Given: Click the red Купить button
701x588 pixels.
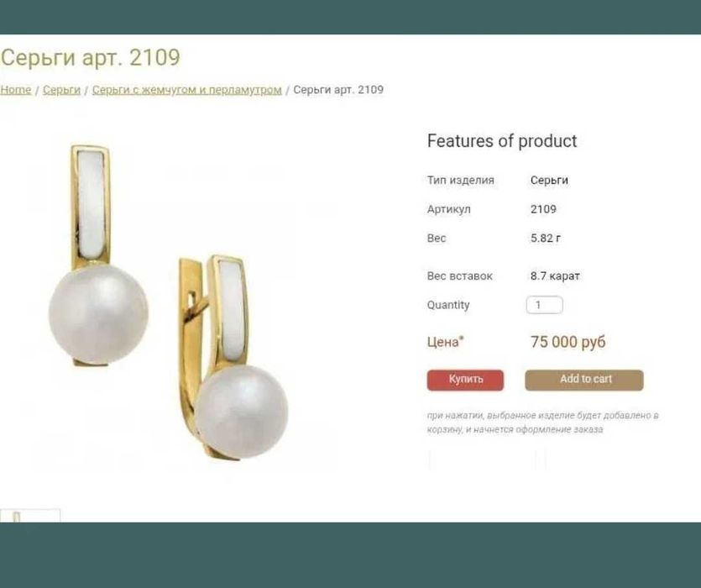Looking at the screenshot, I should (x=465, y=380).
